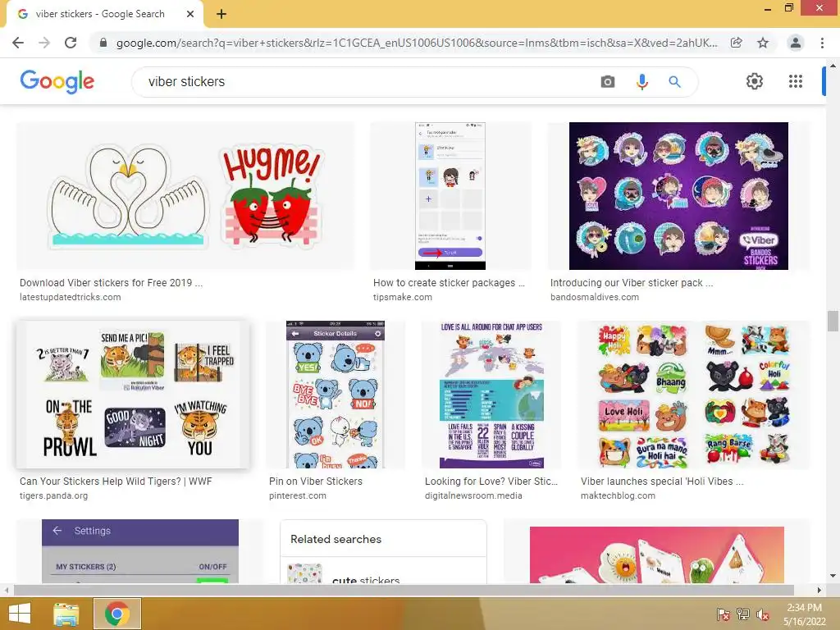
Task: Open the Windows Start button
Action: pos(20,614)
